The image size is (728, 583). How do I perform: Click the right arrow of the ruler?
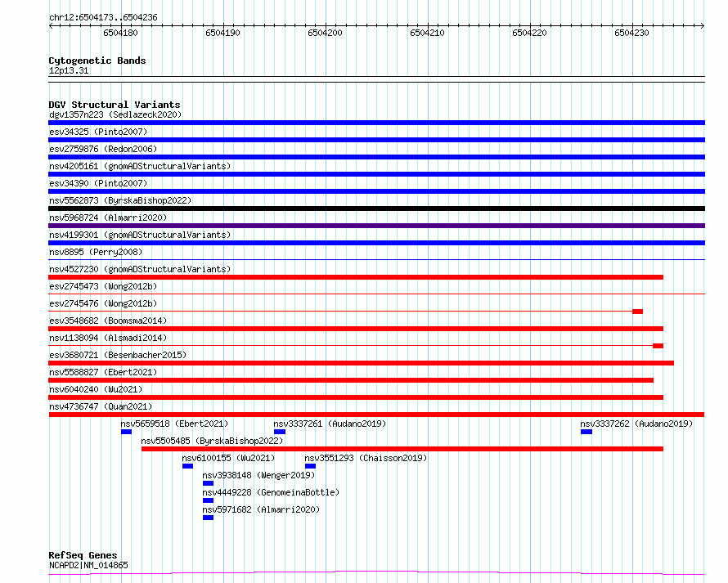pos(703,26)
